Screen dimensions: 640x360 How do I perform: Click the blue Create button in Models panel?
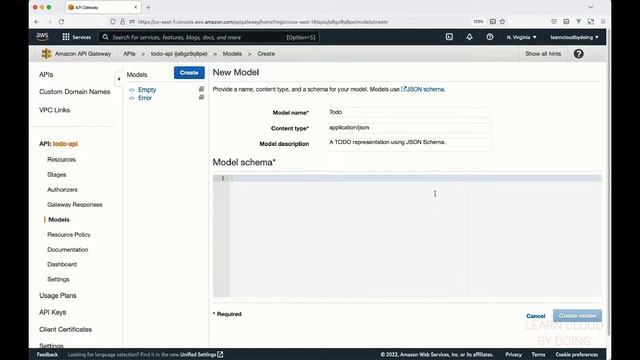coord(189,73)
